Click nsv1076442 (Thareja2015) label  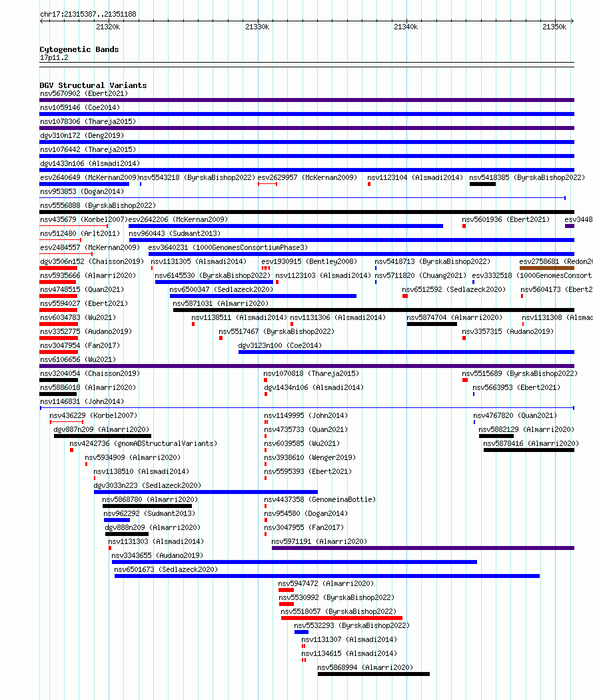point(88,149)
